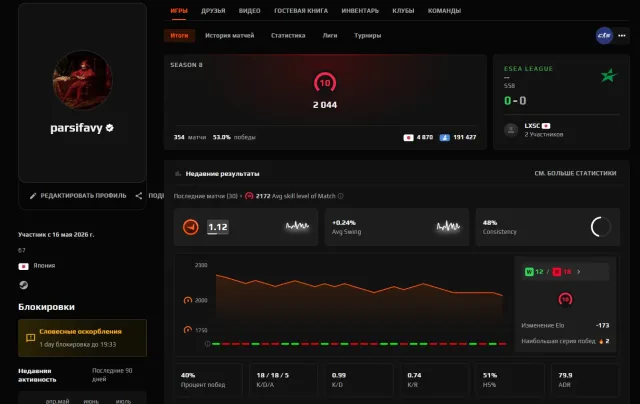
Task: Switch to the Лиги sub-tab
Action: click(x=330, y=36)
